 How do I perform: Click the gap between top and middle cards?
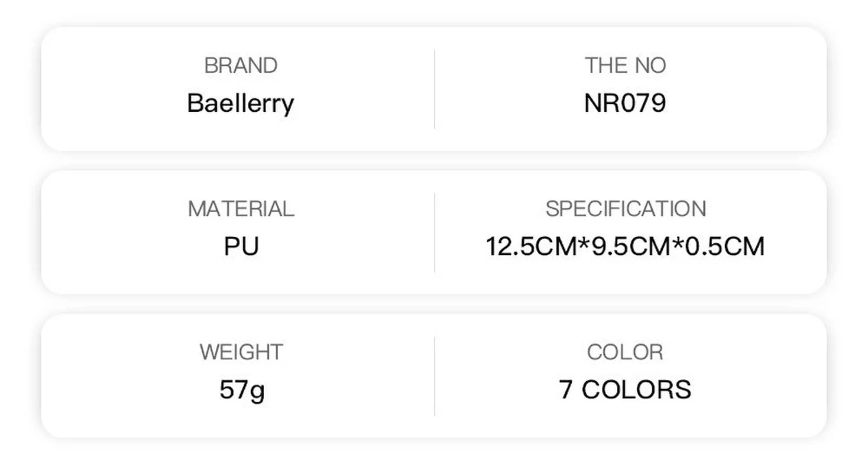(x=434, y=161)
